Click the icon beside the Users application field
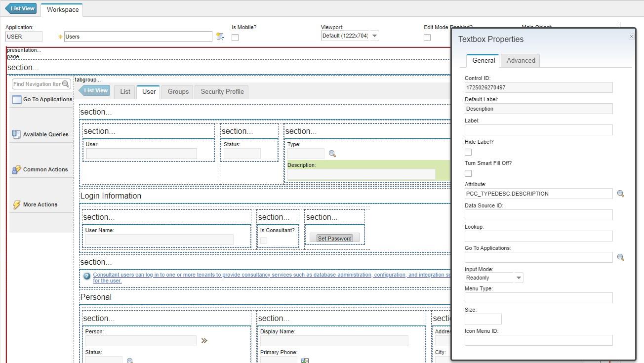The image size is (644, 363). [x=220, y=36]
